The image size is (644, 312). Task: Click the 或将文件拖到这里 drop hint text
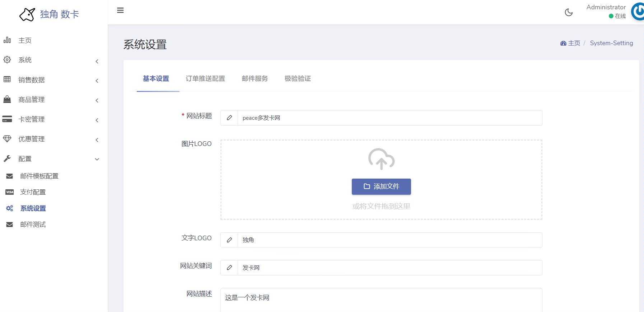point(381,206)
